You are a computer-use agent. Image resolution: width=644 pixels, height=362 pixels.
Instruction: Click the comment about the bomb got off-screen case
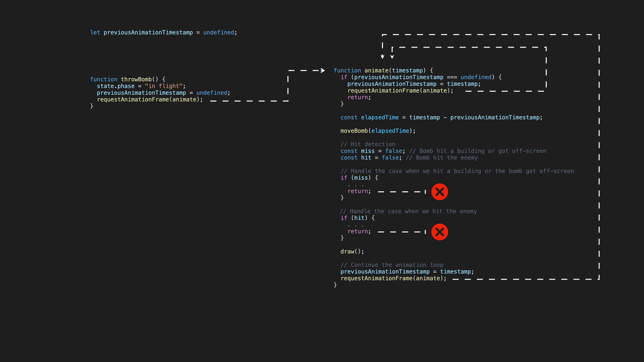tap(457, 171)
